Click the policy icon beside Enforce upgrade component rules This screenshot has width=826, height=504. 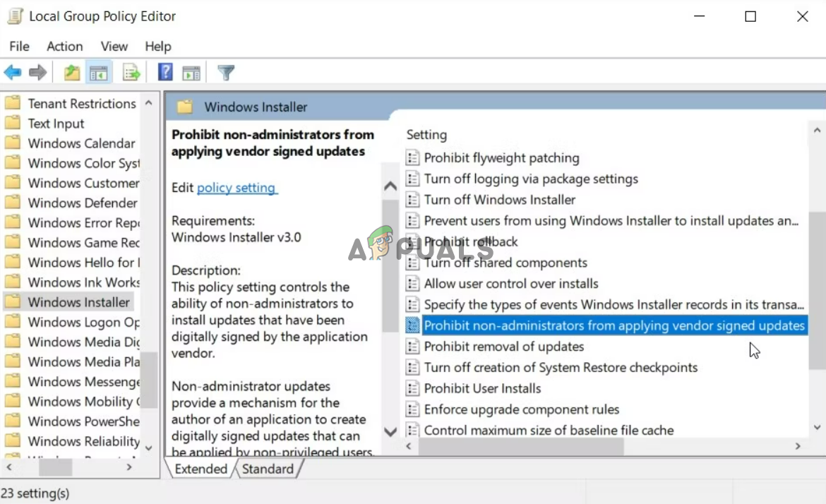(x=412, y=409)
